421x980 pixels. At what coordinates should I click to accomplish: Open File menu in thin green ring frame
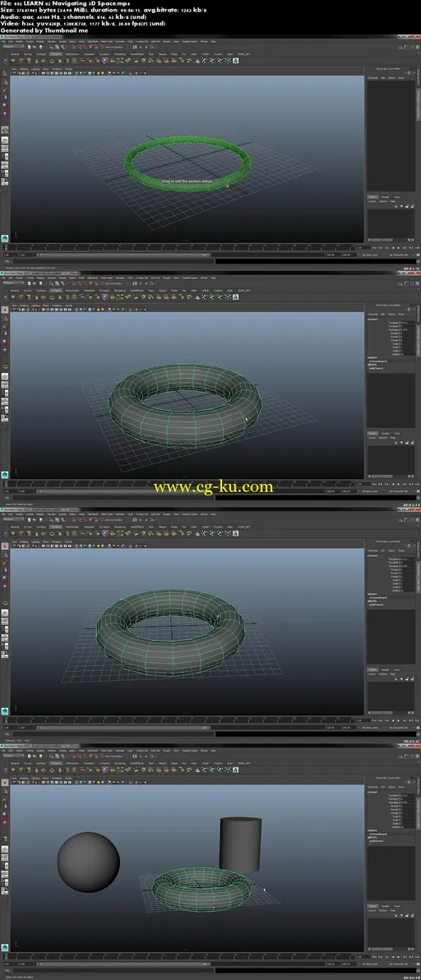click(3, 41)
